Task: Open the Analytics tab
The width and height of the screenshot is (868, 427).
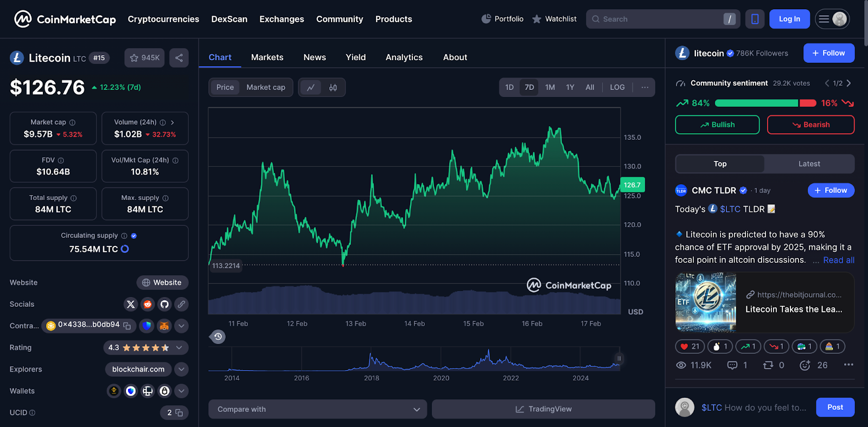Action: 404,57
